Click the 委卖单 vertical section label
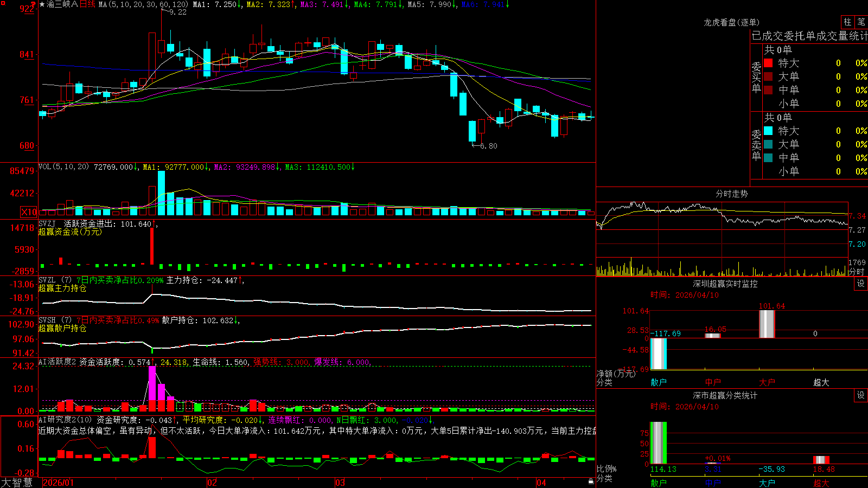This screenshot has height=488, width=868. click(756, 145)
